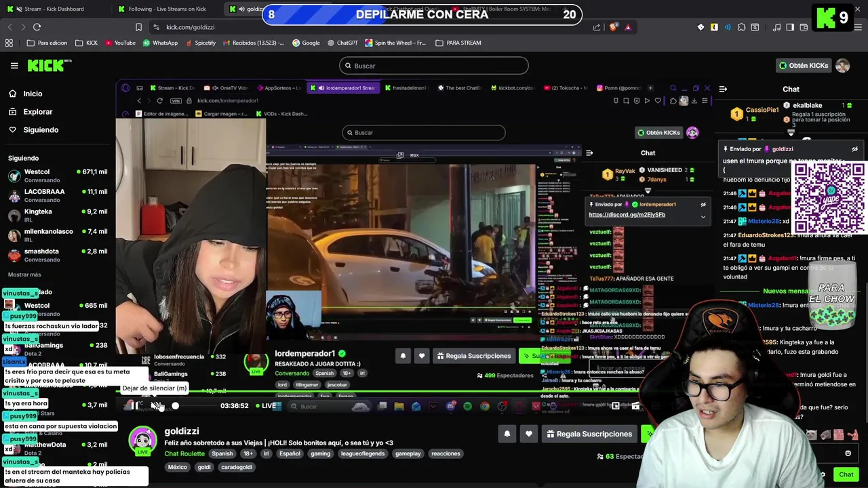Image resolution: width=868 pixels, height=488 pixels.
Task: Collapse the chat panel with arrow icon
Action: [723, 89]
